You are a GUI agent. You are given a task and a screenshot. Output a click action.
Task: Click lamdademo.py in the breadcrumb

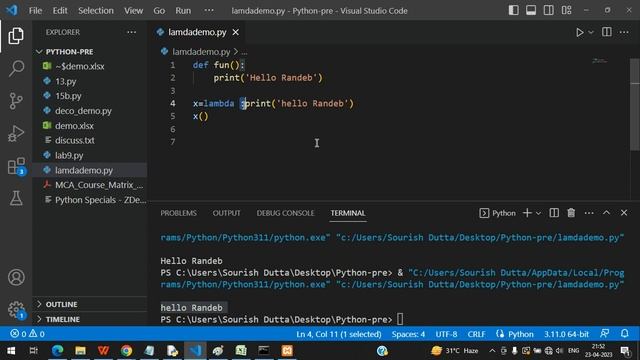coord(201,52)
